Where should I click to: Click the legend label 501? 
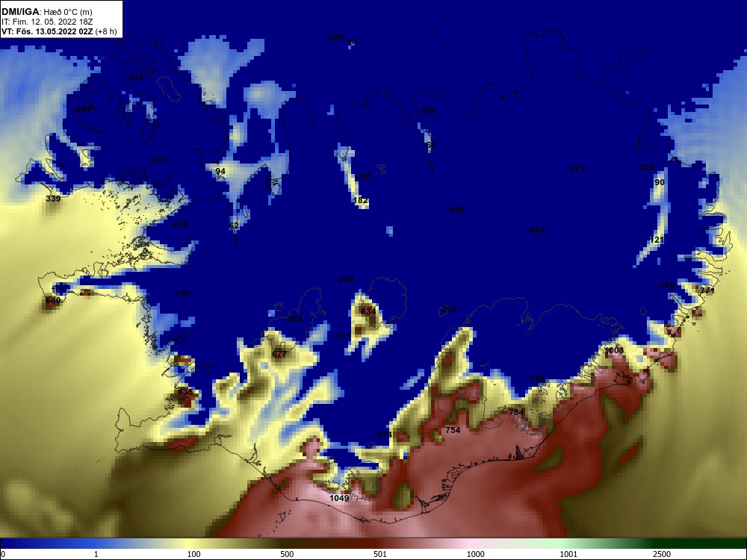[380, 554]
